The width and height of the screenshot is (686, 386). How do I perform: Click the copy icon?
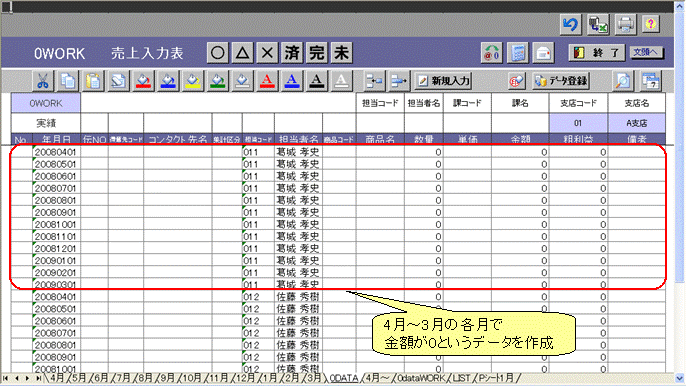point(68,81)
